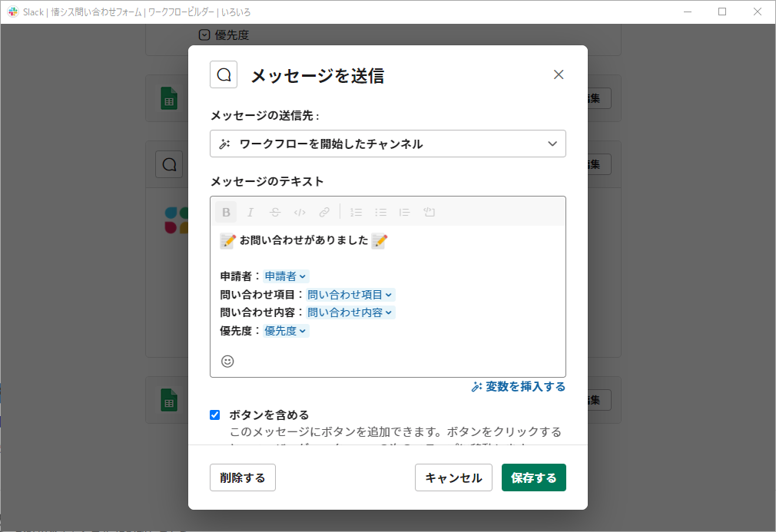This screenshot has width=776, height=532.
Task: Apply italic formatting
Action: (x=250, y=212)
